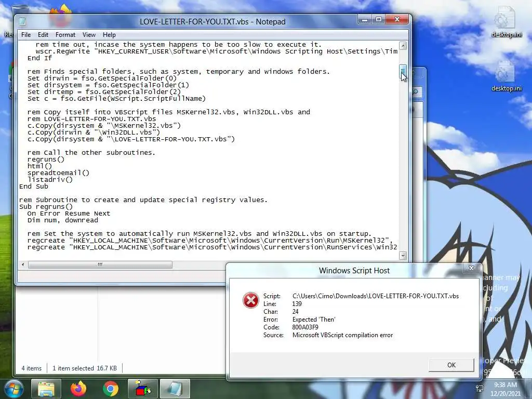
Task: Click search icon in Explorer window behind
Action: tap(416, 91)
